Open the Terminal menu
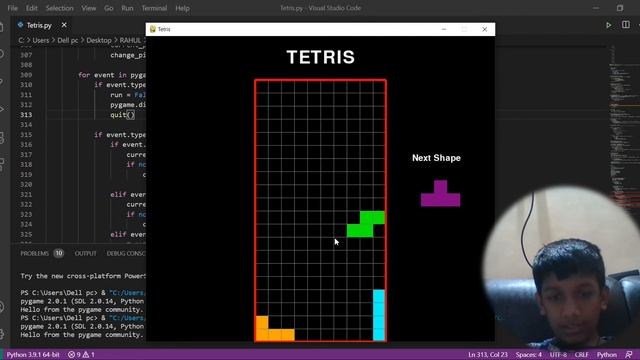Viewport: 640px width, 360px height. [x=154, y=8]
